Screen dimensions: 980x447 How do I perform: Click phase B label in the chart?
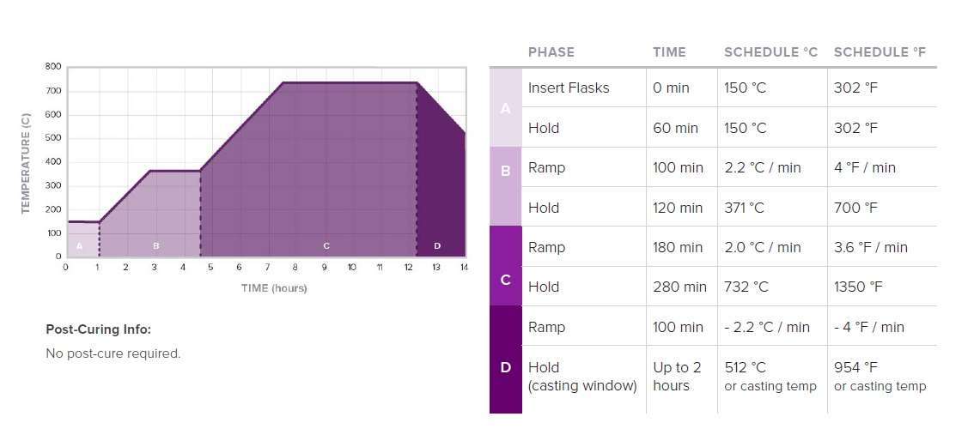pyautogui.click(x=155, y=246)
